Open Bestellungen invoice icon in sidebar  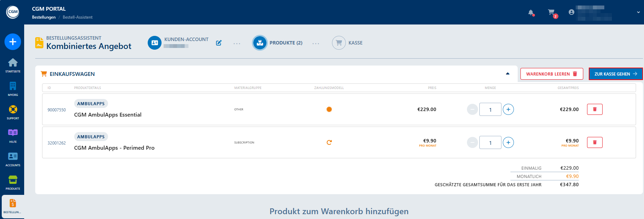click(13, 203)
